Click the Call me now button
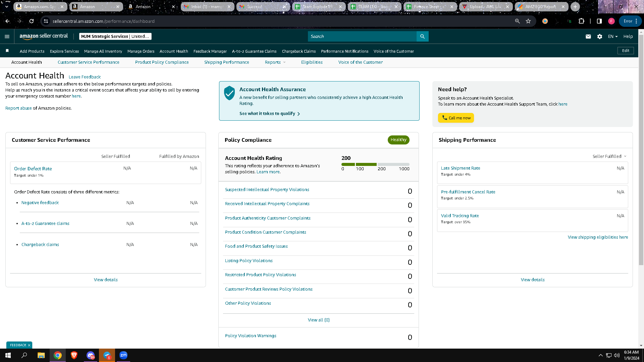 (x=456, y=118)
